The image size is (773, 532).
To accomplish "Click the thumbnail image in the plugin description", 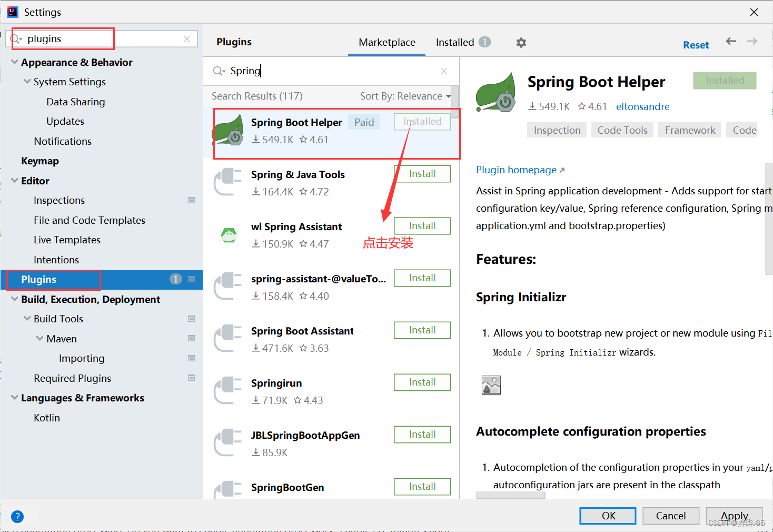I will point(491,385).
